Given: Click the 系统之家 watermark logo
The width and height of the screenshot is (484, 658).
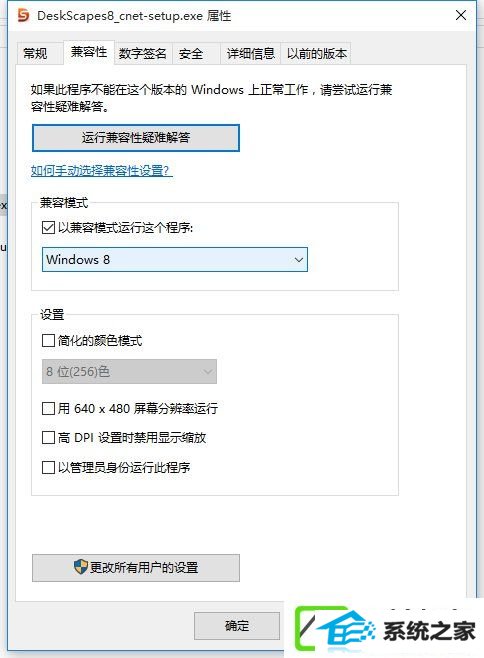Looking at the screenshot, I should [385, 629].
